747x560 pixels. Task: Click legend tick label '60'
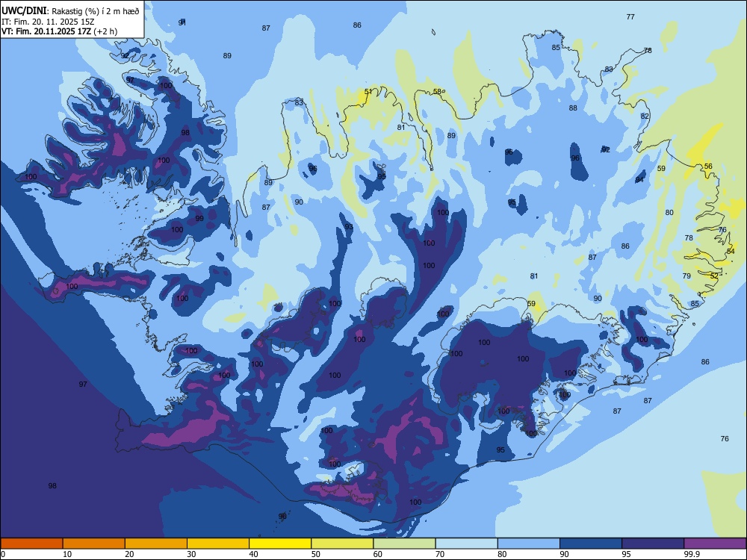[378, 554]
